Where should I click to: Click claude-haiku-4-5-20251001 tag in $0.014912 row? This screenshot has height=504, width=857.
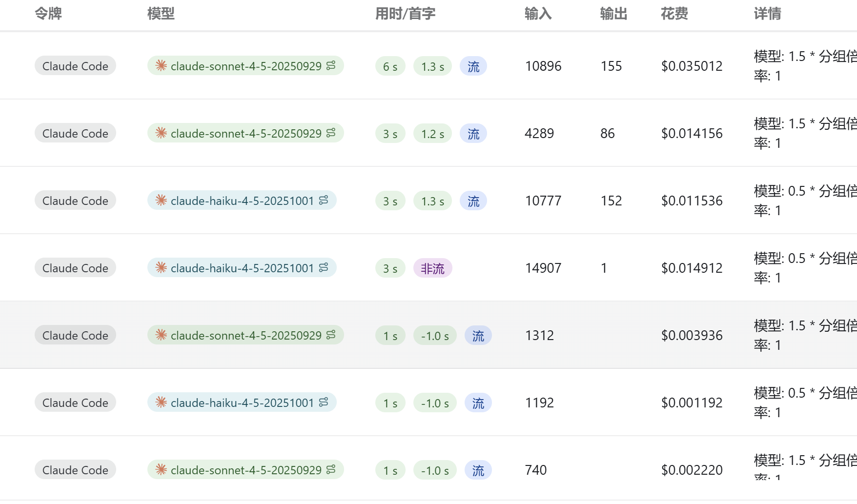coord(242,268)
